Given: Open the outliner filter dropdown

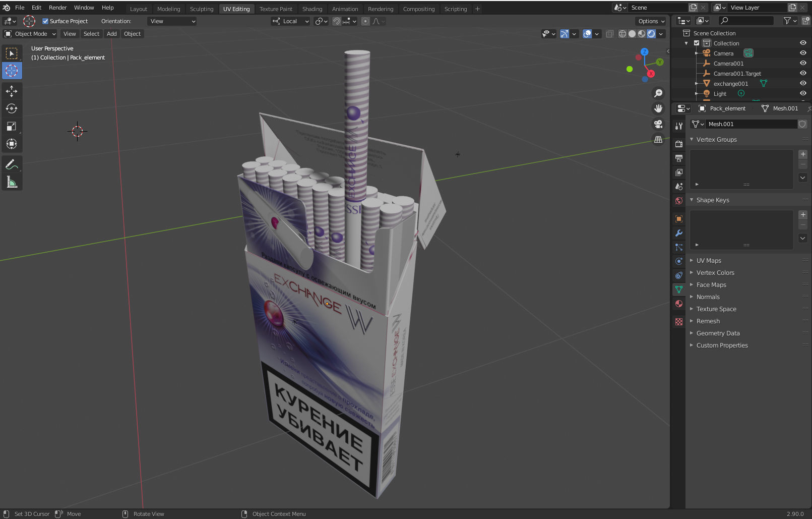Looking at the screenshot, I should click(x=790, y=21).
